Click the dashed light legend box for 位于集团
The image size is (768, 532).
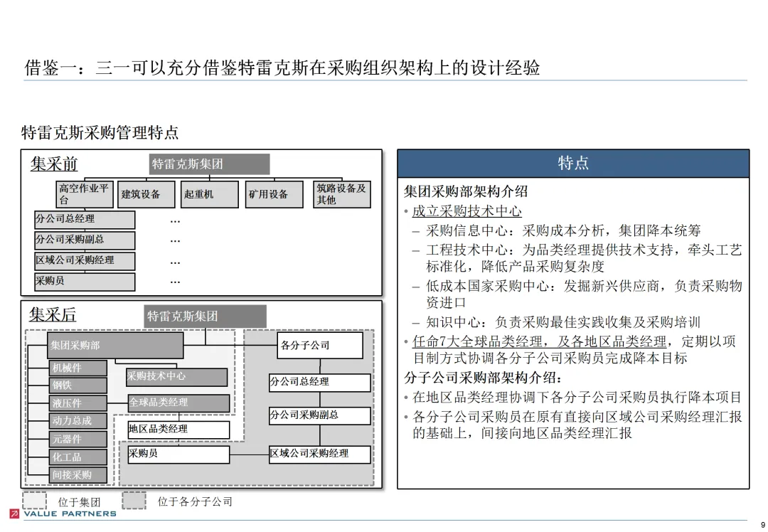[x=34, y=501]
